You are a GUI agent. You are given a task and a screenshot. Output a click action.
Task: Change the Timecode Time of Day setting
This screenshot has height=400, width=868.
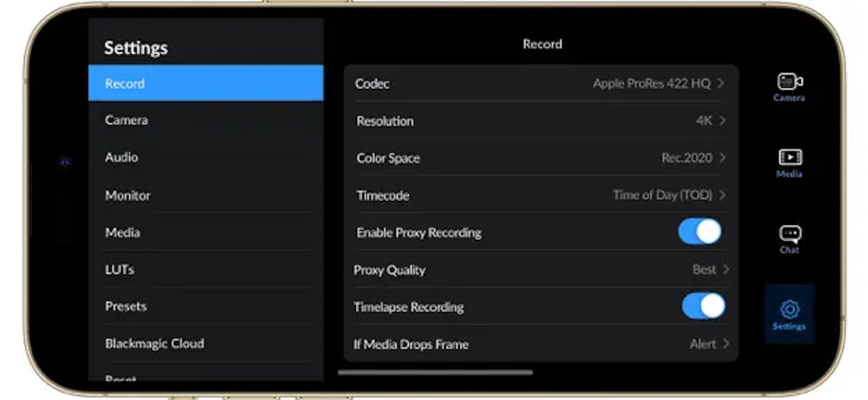[x=541, y=195]
